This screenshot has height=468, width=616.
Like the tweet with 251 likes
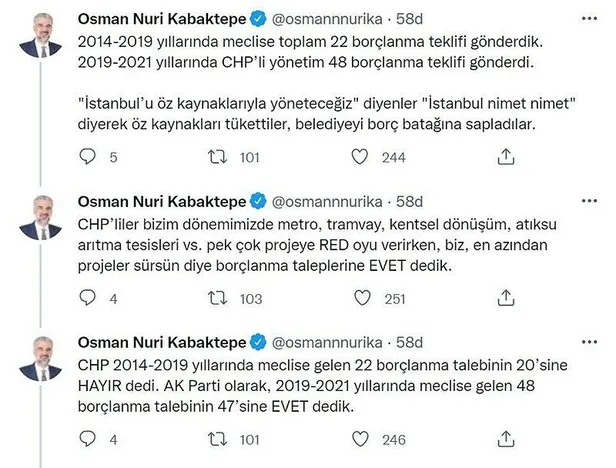pos(359,298)
